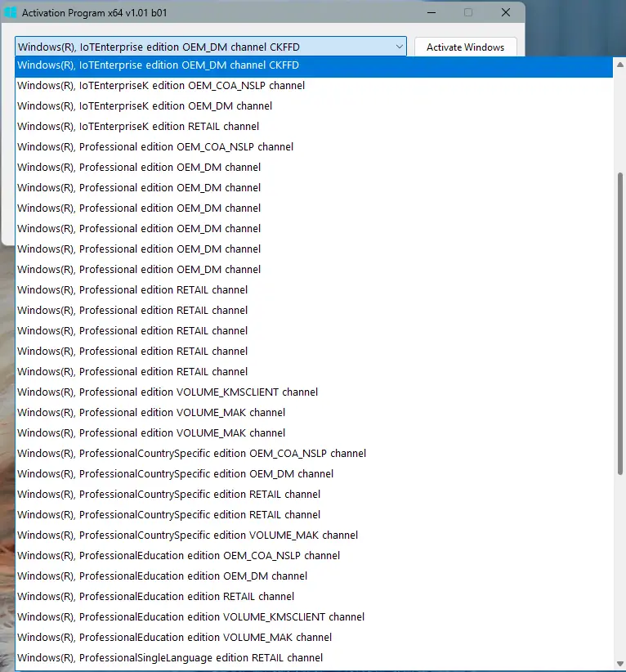Close the Activation Program window

coord(506,13)
